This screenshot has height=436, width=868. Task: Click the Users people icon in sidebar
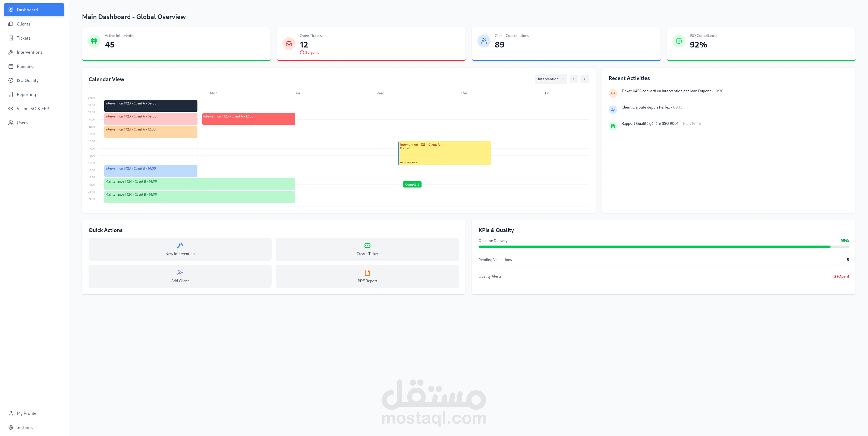11,123
